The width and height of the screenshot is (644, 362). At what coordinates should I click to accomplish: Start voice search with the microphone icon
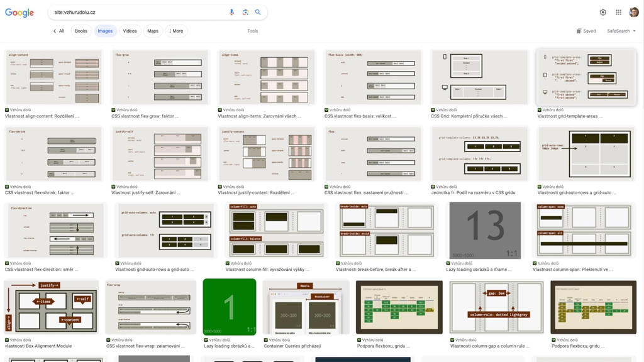(231, 12)
